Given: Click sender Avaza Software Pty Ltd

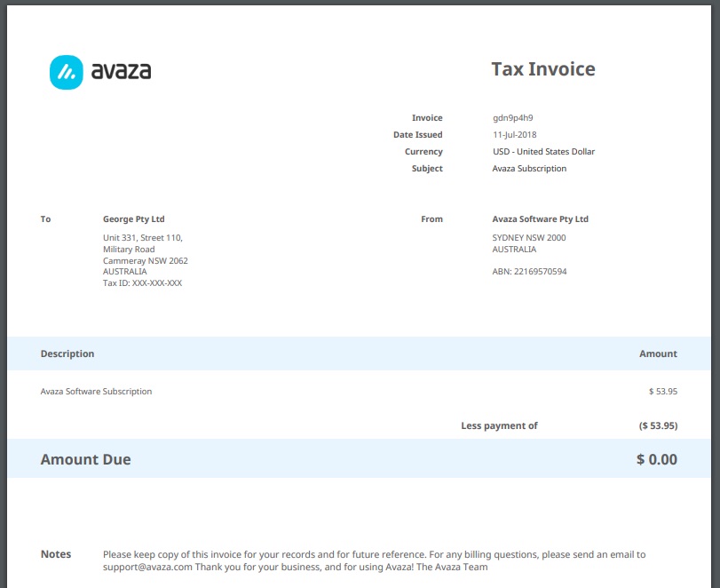Looking at the screenshot, I should (540, 219).
